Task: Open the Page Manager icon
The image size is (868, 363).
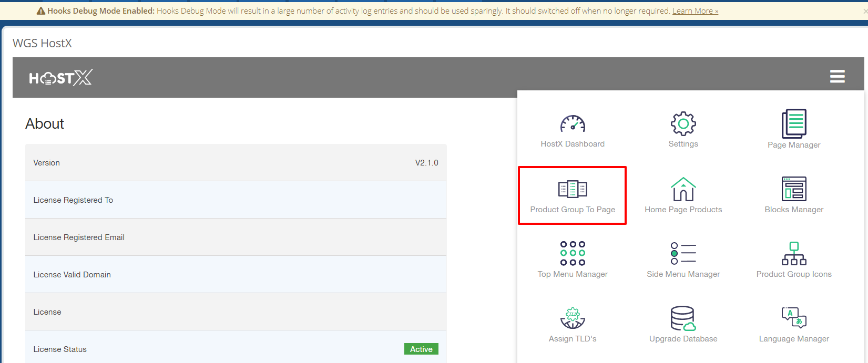Action: tap(794, 123)
